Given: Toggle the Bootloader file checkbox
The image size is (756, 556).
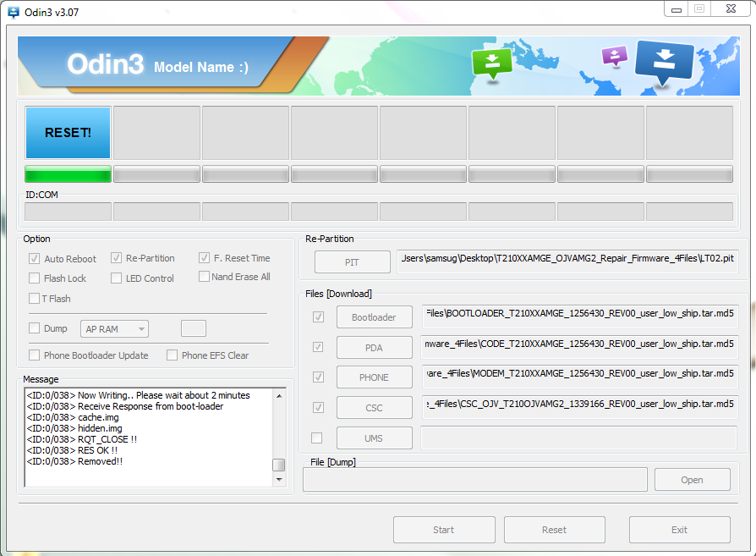Looking at the screenshot, I should (x=318, y=317).
